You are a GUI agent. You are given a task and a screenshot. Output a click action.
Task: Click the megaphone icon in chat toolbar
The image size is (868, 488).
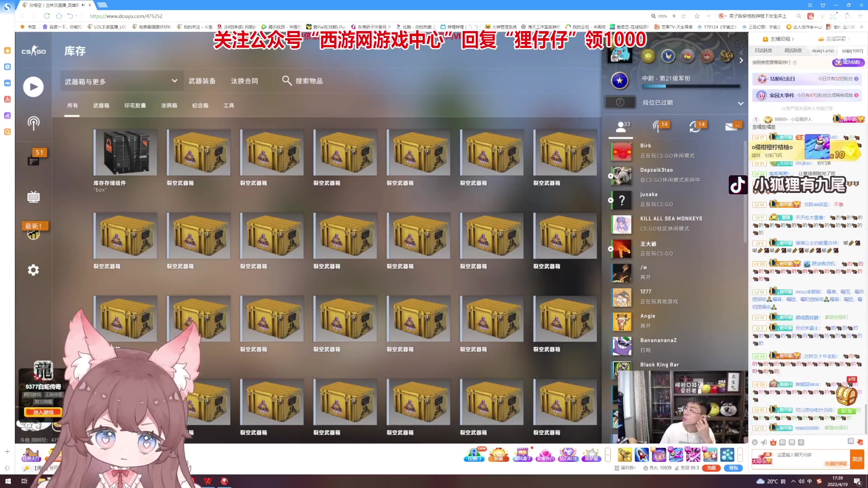click(764, 442)
